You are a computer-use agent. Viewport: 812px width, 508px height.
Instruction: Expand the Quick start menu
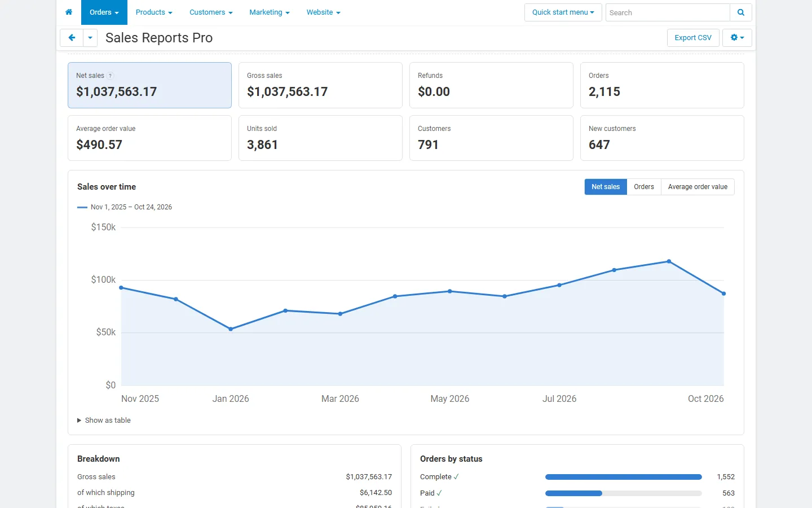pyautogui.click(x=563, y=12)
